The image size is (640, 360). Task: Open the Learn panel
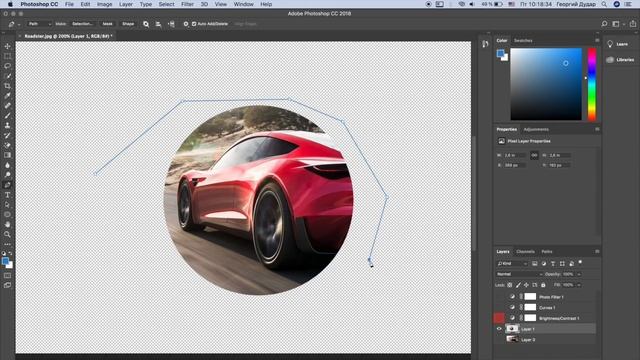[618, 44]
